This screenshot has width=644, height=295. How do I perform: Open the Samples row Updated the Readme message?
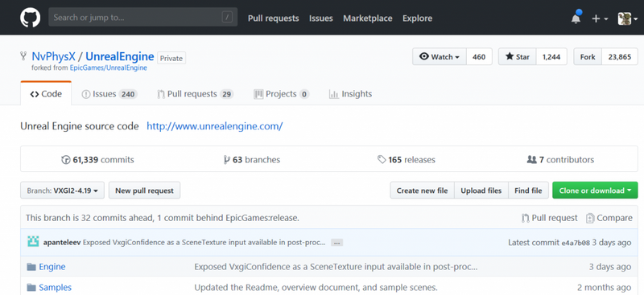[x=316, y=287]
